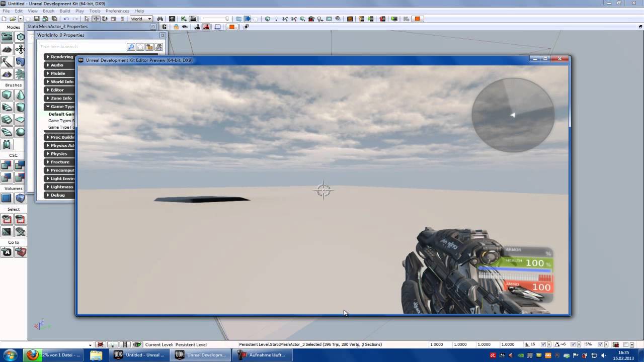
Task: Open the Play menu
Action: 79,11
